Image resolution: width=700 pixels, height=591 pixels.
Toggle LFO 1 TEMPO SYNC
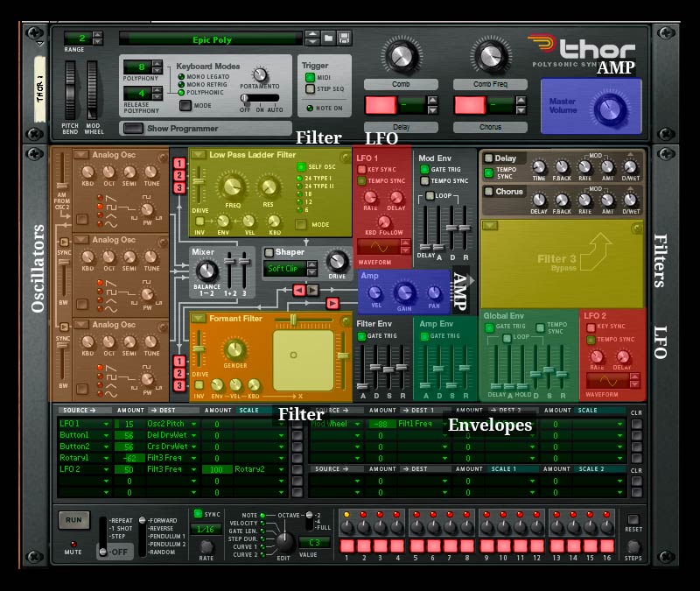point(361,180)
